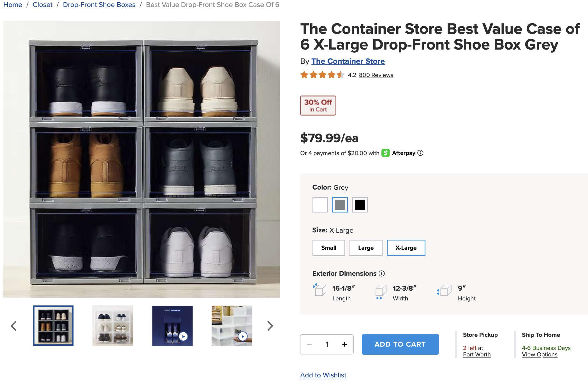Expand View Options for shipping
Viewport: 588px width, 383px height.
click(540, 354)
